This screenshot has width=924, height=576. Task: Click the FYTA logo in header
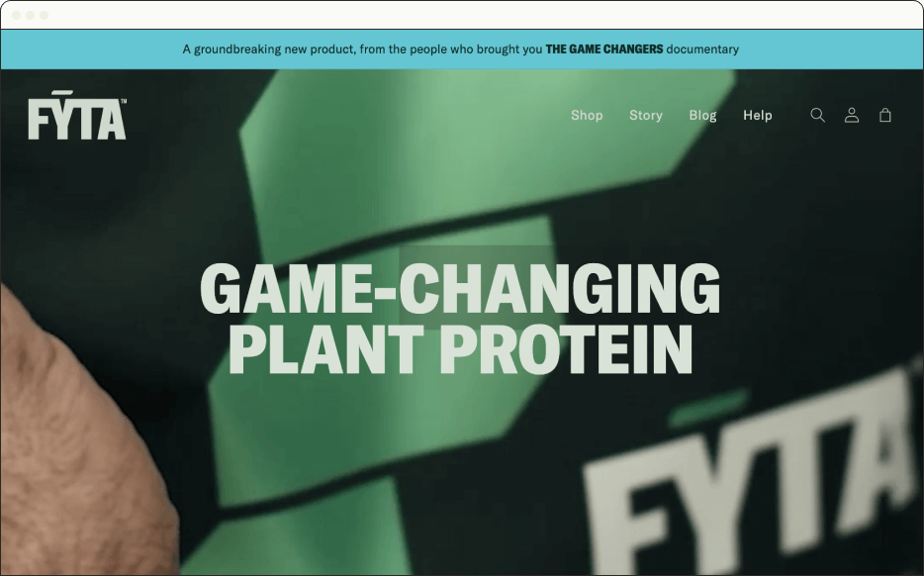coord(77,115)
